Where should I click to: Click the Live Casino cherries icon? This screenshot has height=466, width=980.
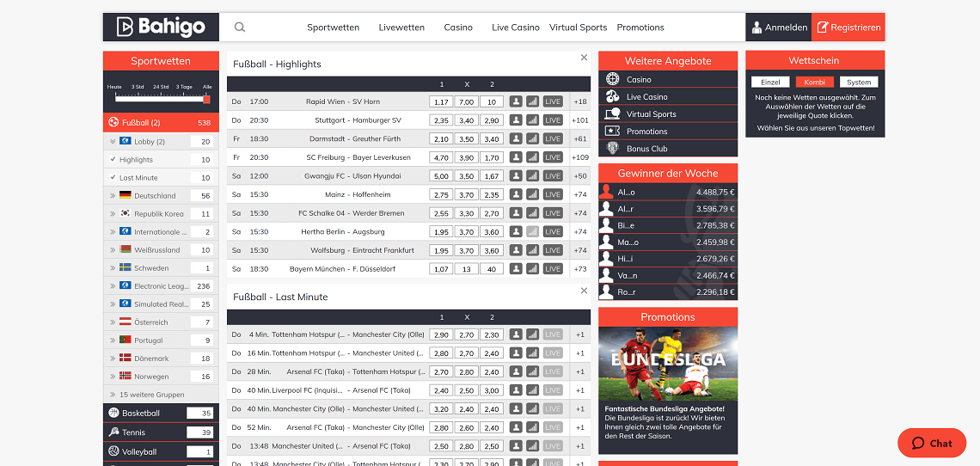[x=612, y=96]
